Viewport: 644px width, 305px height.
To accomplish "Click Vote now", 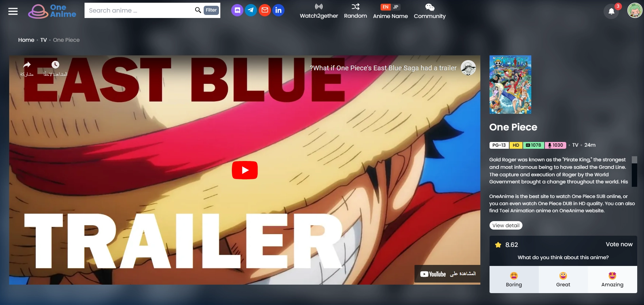I will pyautogui.click(x=619, y=244).
